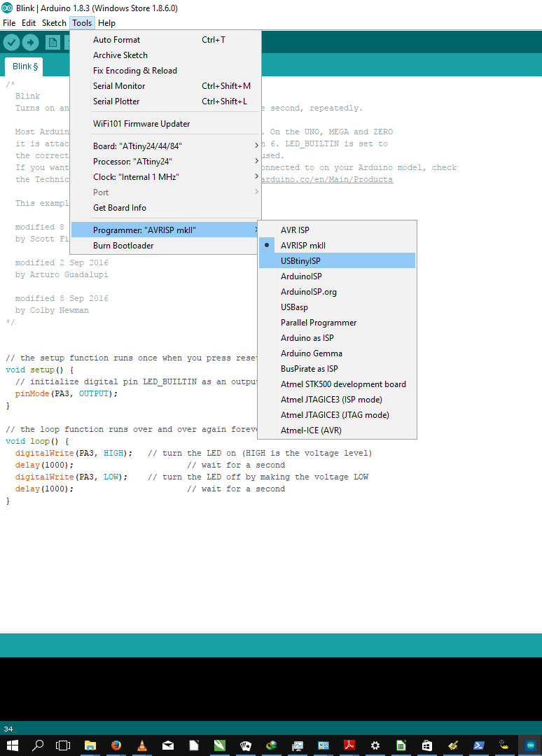Click the notepad-with-pencil taskbar icon

pos(453,745)
